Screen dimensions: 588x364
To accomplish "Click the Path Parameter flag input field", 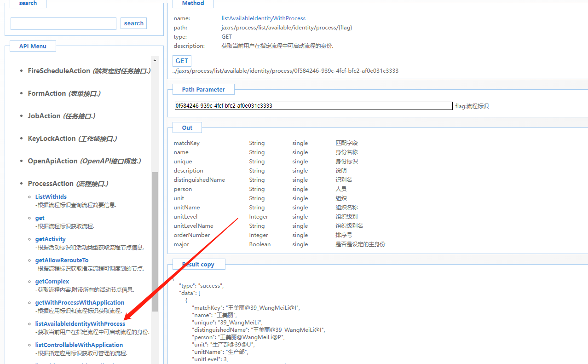I will pos(313,105).
